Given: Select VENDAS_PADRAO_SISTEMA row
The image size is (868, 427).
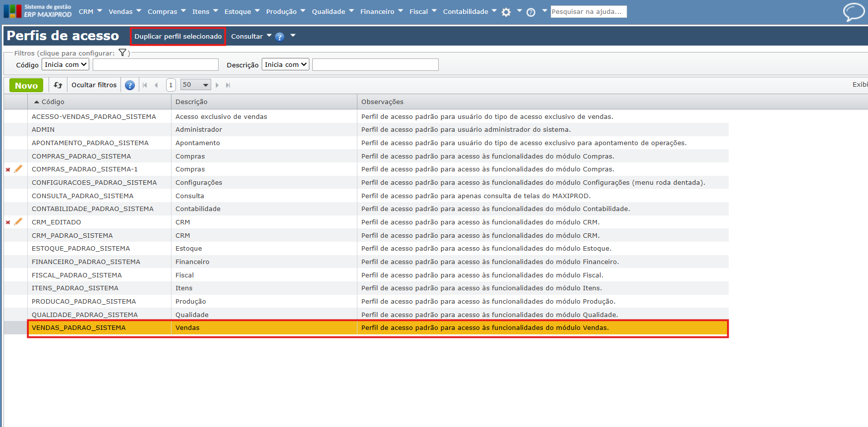Looking at the screenshot, I should point(366,328).
